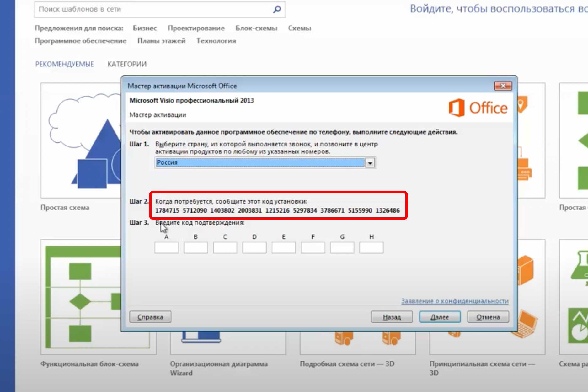
Task: Click confirmation code field A
Action: pyautogui.click(x=167, y=247)
